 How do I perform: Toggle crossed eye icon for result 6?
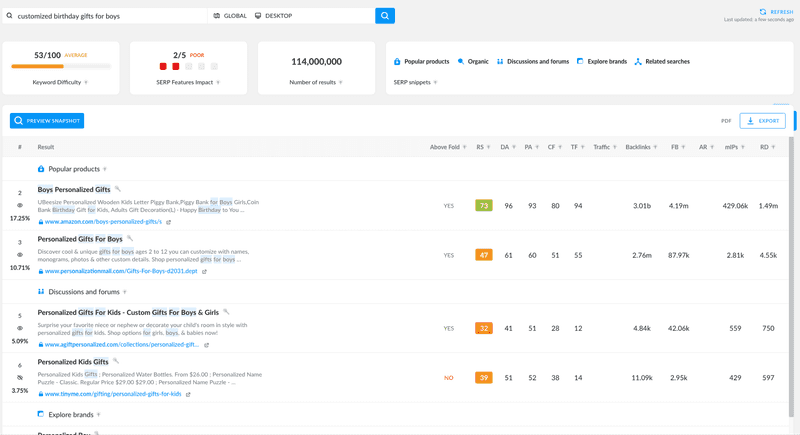(x=20, y=378)
